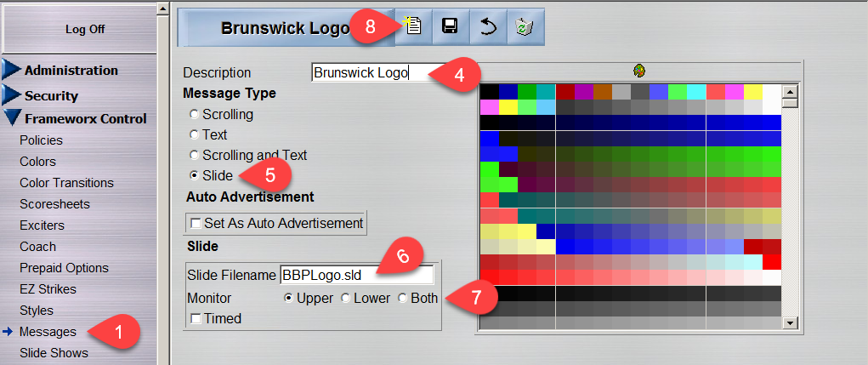Select the Scrolling and Text radio option

coord(195,155)
